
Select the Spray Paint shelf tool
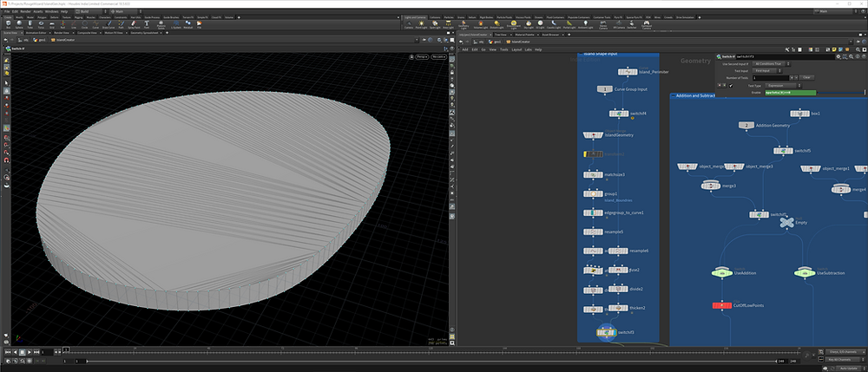[x=134, y=23]
